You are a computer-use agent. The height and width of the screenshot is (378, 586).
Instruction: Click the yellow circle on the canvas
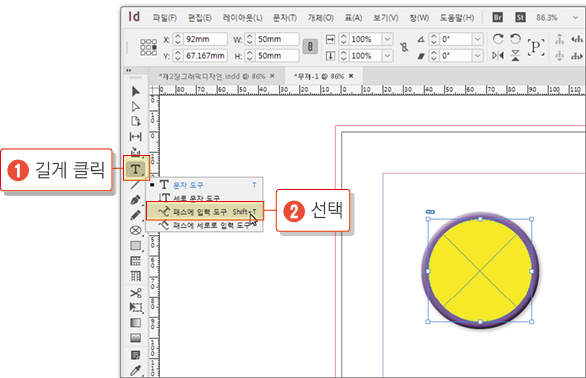pyautogui.click(x=480, y=271)
